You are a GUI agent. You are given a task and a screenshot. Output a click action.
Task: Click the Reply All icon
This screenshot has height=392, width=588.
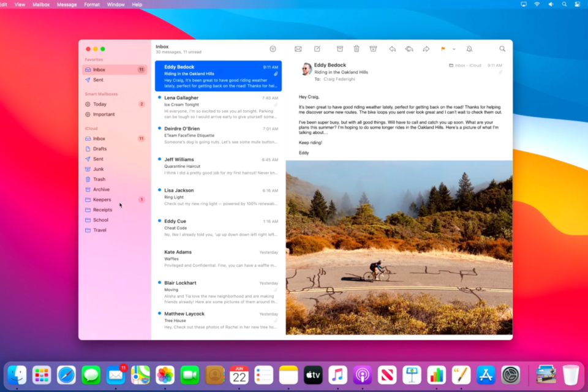pyautogui.click(x=409, y=49)
